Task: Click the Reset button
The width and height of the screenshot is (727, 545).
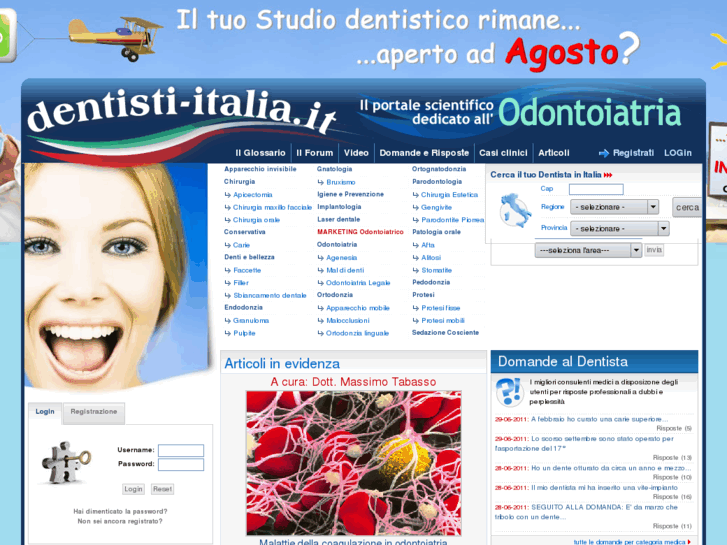Action: (x=162, y=489)
